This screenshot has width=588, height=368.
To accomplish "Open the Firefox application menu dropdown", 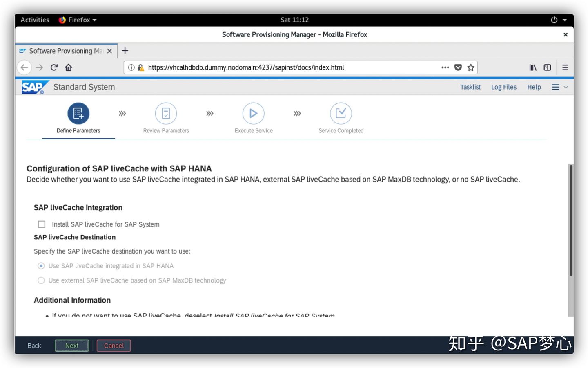I will coord(78,20).
